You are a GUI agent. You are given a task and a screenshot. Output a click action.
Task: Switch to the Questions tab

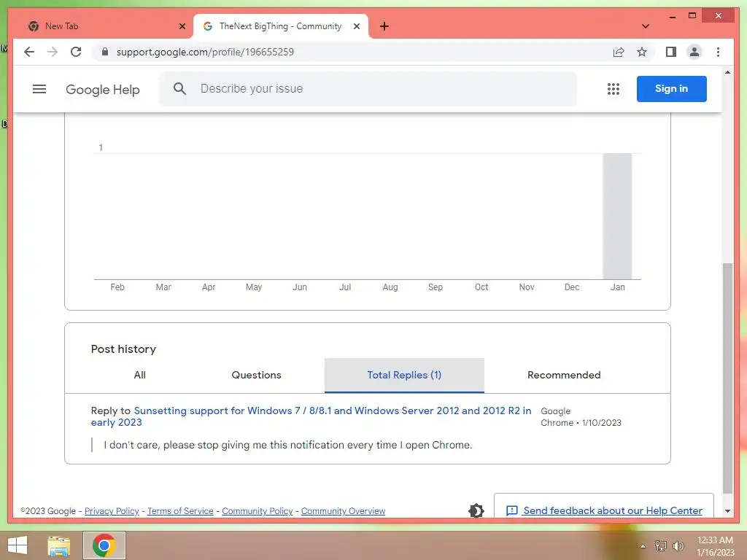(256, 376)
